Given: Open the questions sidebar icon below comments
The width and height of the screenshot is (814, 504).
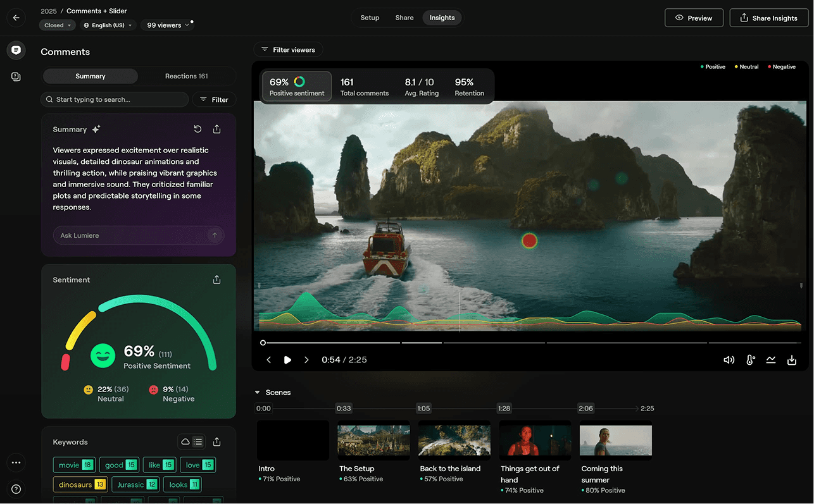Looking at the screenshot, I should [16, 77].
